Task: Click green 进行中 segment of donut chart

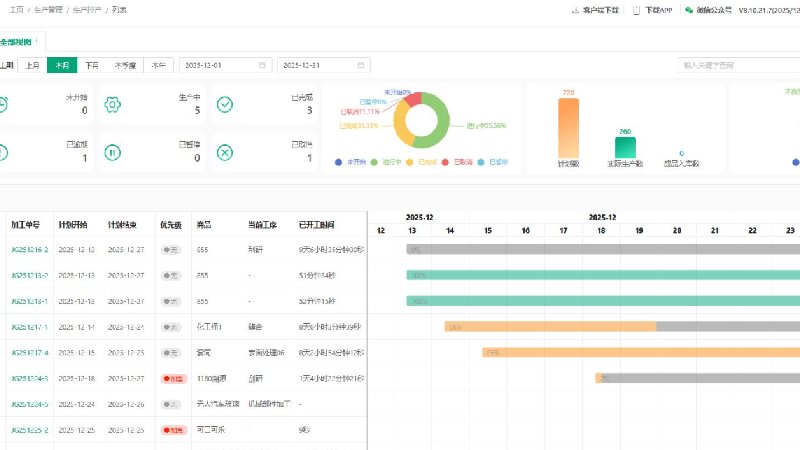Action: pos(439,120)
